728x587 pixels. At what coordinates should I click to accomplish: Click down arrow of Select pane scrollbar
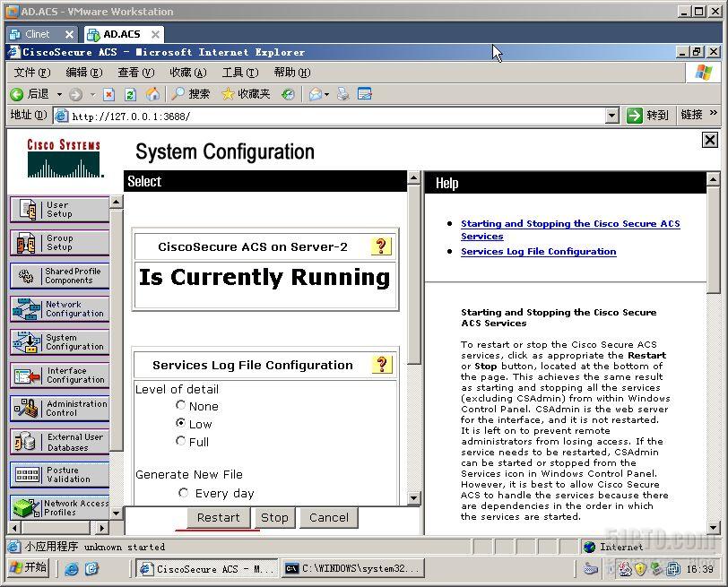(x=413, y=499)
